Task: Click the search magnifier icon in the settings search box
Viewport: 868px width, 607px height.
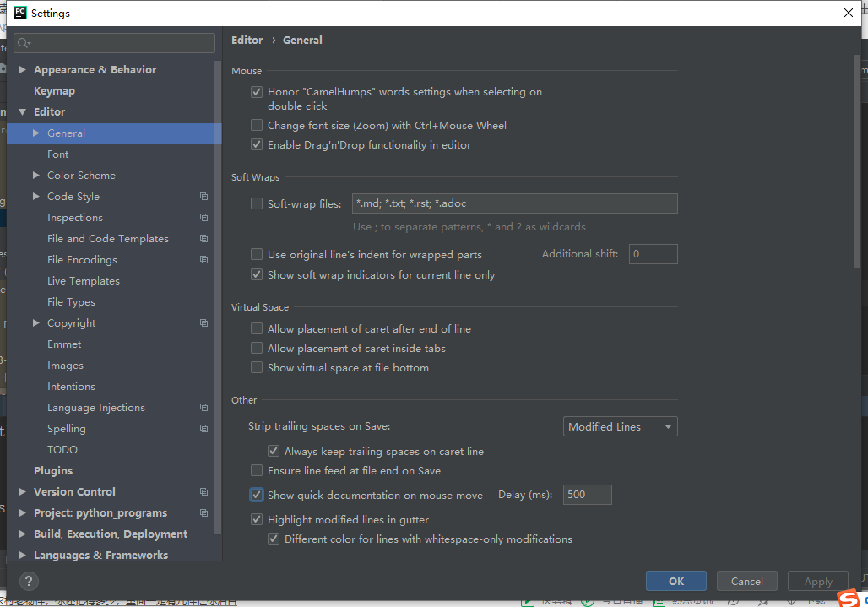Action: (24, 43)
